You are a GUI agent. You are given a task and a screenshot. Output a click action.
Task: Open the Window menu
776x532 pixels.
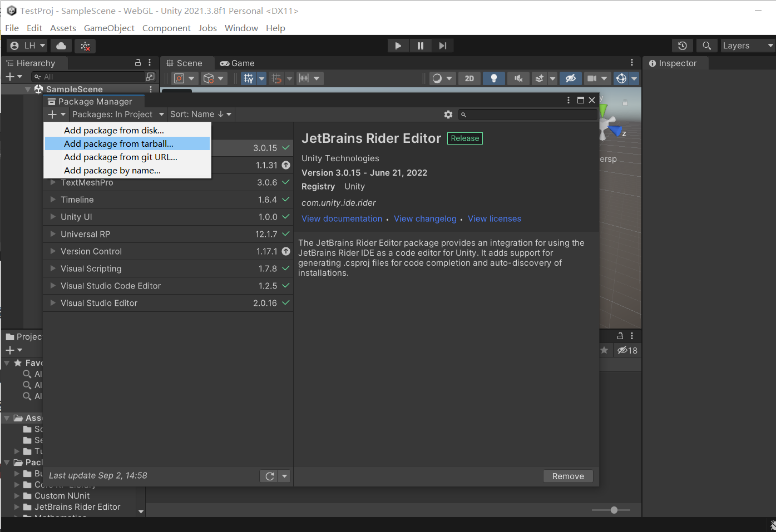241,28
